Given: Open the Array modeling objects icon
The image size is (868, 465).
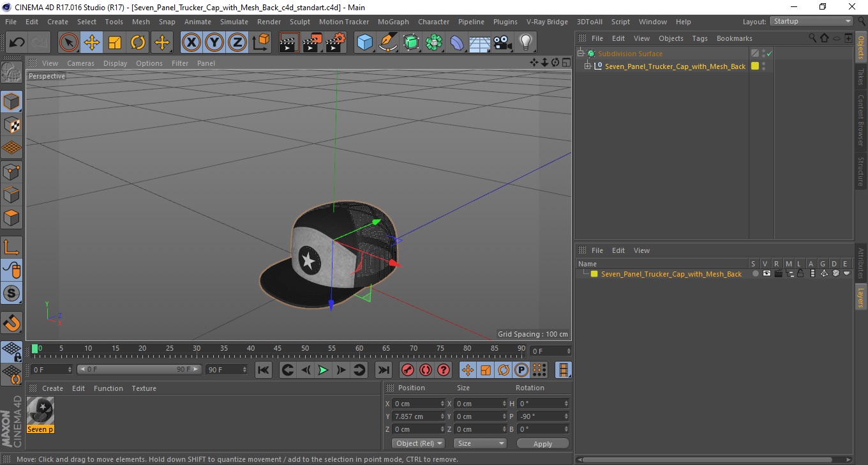Looking at the screenshot, I should pyautogui.click(x=434, y=43).
